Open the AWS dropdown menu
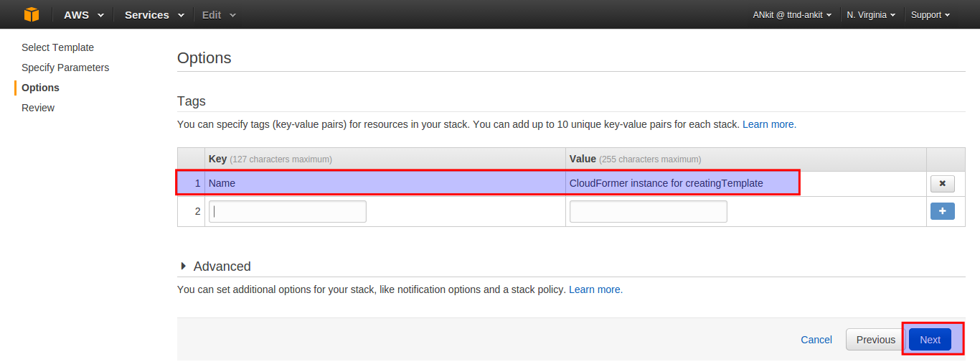Screen dimensions: 980x362 tap(84, 14)
